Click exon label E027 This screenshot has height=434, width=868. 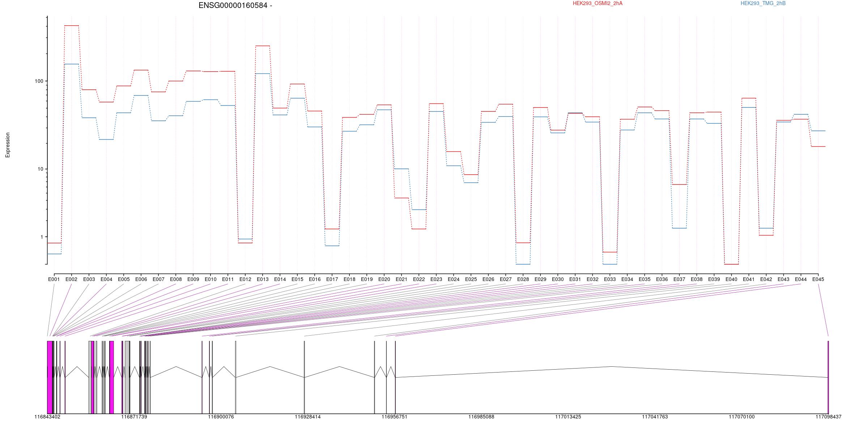(x=506, y=279)
